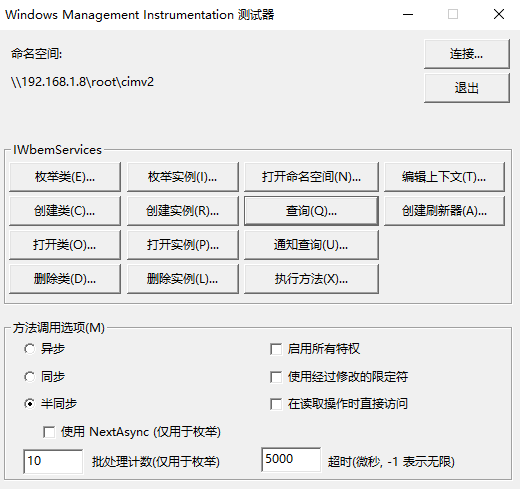Click the 退出 button
Image resolution: width=520 pixels, height=489 pixels.
467,88
